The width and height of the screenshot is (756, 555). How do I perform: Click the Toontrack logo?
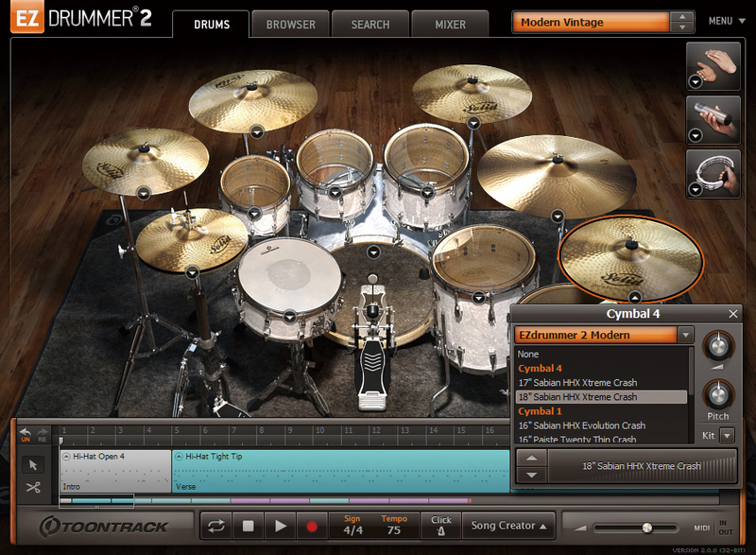104,527
